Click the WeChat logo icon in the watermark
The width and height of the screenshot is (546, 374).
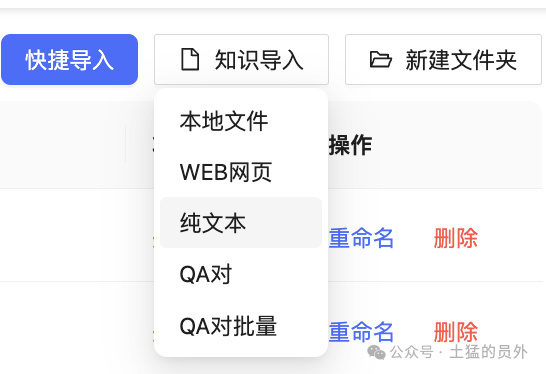tap(376, 352)
